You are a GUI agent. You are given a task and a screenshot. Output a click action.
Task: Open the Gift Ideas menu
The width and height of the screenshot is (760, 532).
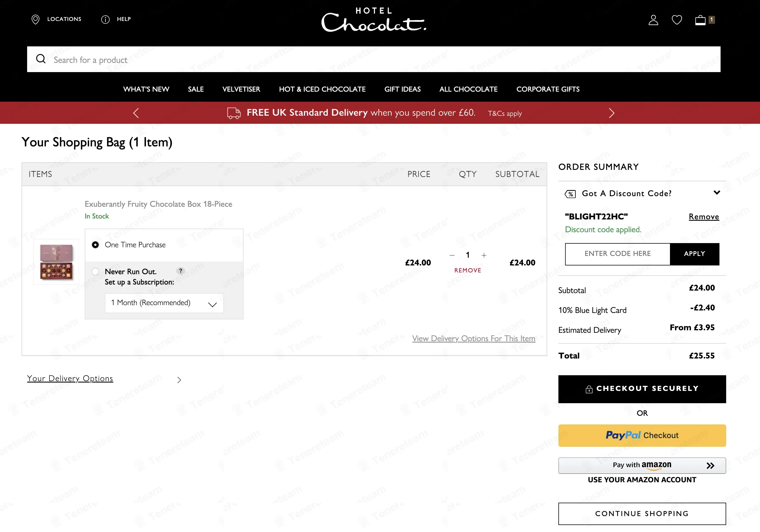coord(402,89)
